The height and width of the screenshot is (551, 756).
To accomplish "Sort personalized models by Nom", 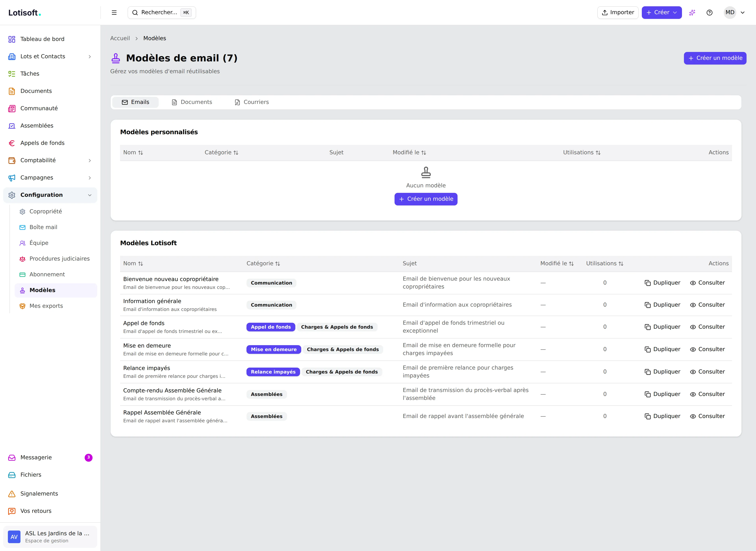I will (x=133, y=153).
